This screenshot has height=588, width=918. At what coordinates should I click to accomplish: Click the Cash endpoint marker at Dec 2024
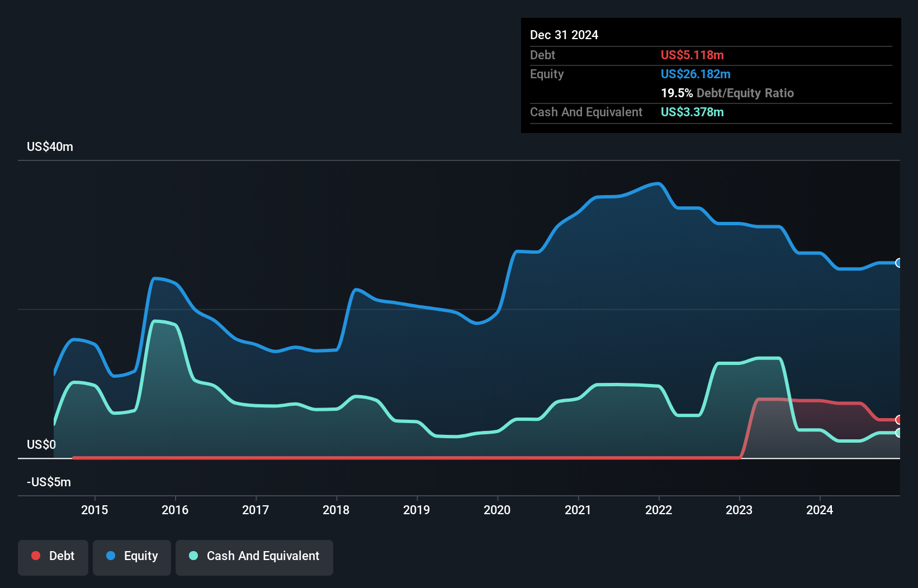(899, 433)
